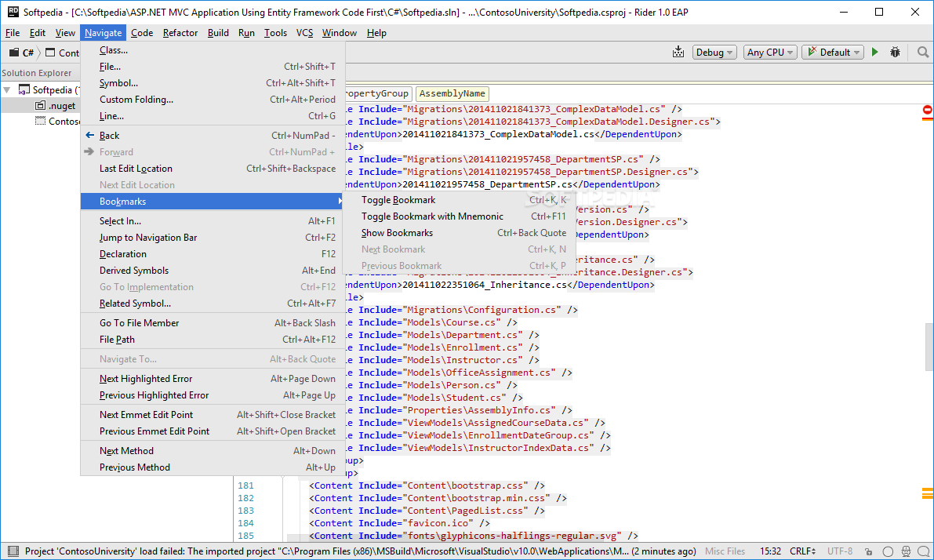
Task: Open the View menu
Action: (x=66, y=33)
